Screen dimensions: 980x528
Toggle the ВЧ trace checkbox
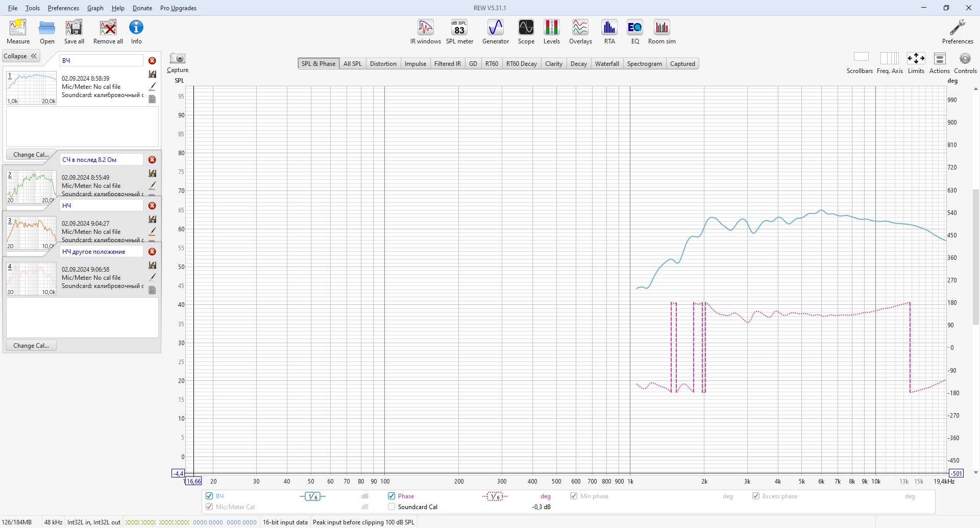point(209,496)
